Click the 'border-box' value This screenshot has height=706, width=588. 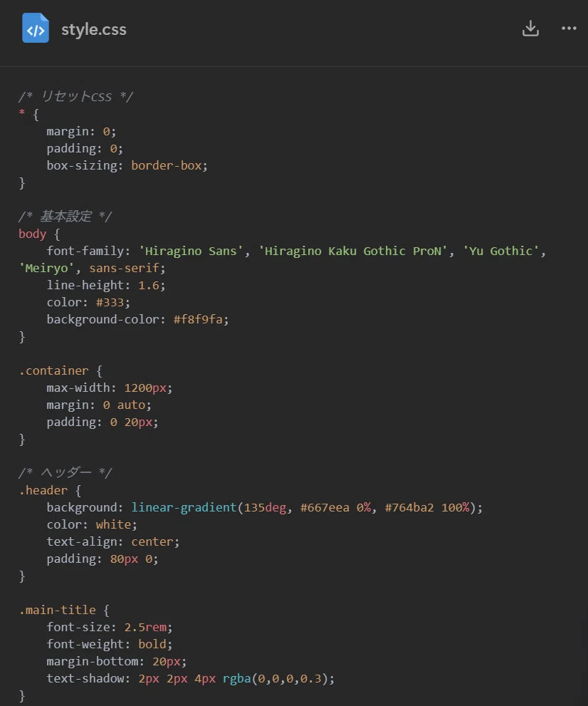click(x=167, y=166)
